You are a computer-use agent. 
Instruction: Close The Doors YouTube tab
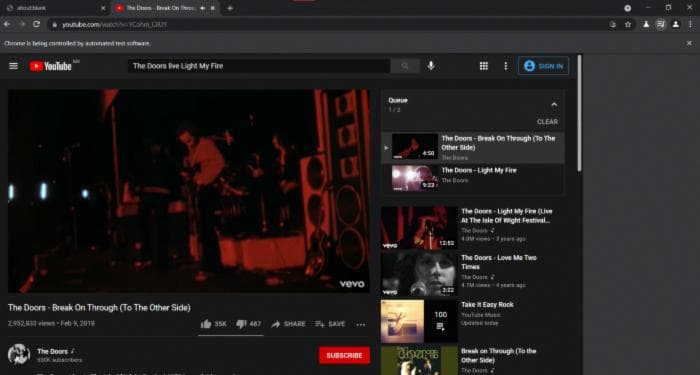point(213,8)
